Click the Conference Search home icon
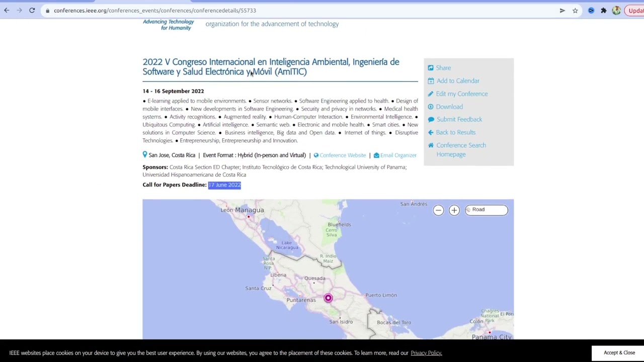Viewport: 644px width, 362px height. click(x=431, y=145)
